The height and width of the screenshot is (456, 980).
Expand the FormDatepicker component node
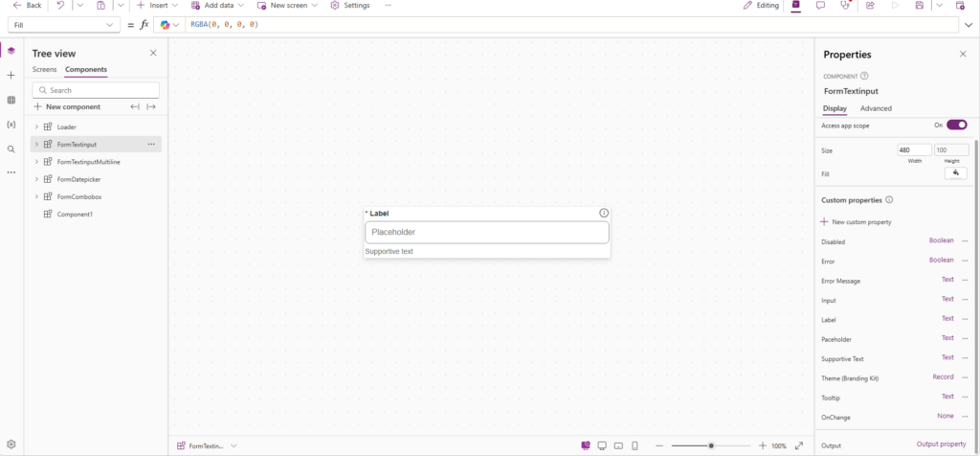click(36, 179)
